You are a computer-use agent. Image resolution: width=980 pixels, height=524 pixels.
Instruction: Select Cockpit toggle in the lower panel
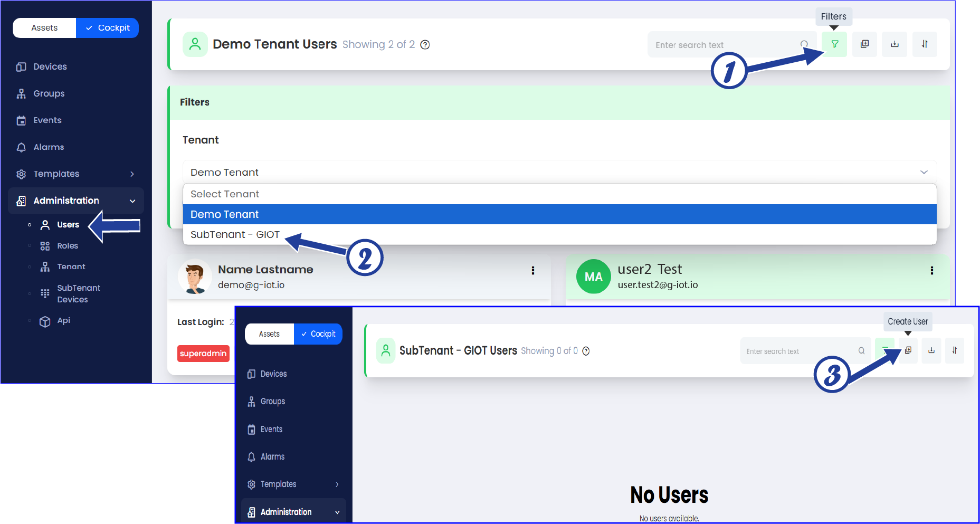[318, 334]
